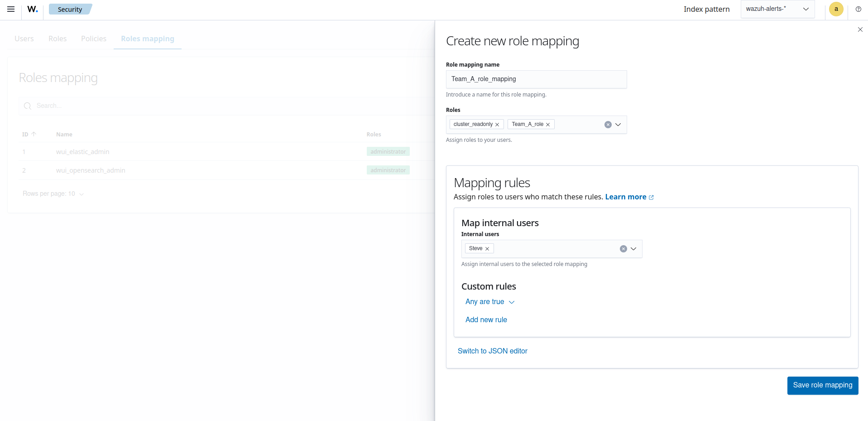Clear all internal users with circular x icon

coord(624,248)
